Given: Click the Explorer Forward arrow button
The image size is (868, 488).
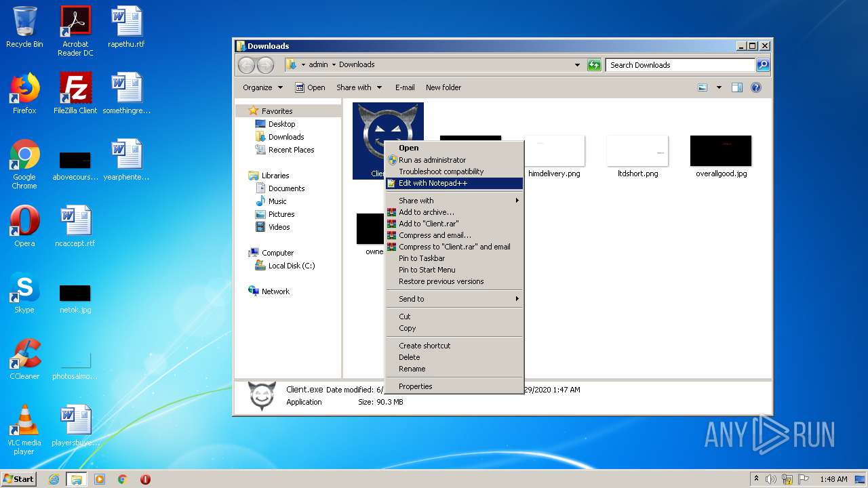Looking at the screenshot, I should coord(265,65).
